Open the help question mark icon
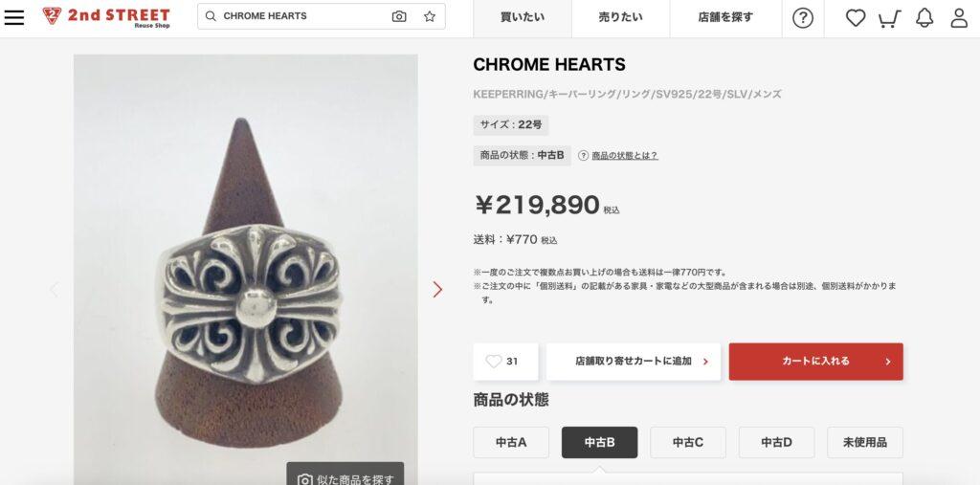Viewport: 980px width, 485px height. point(803,18)
